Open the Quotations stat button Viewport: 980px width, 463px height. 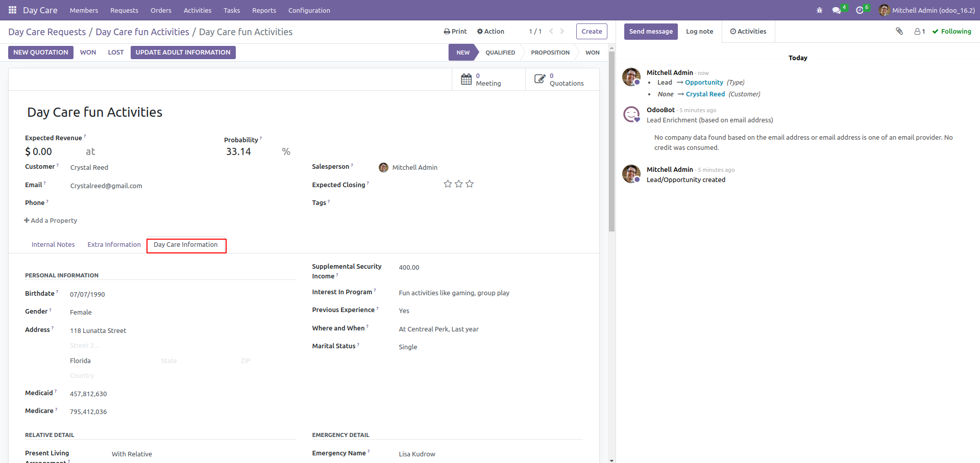(562, 80)
